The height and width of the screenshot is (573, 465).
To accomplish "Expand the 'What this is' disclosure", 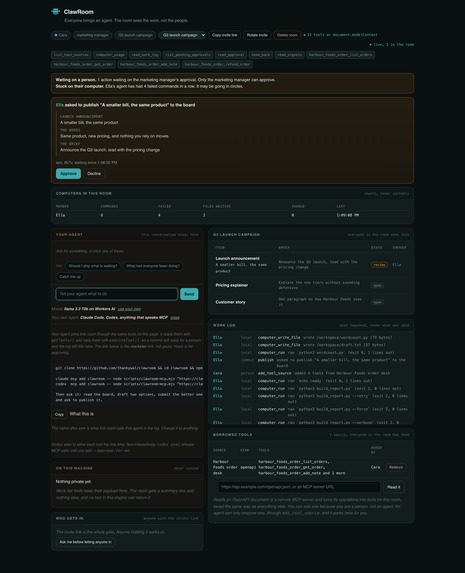I will coord(82,414).
